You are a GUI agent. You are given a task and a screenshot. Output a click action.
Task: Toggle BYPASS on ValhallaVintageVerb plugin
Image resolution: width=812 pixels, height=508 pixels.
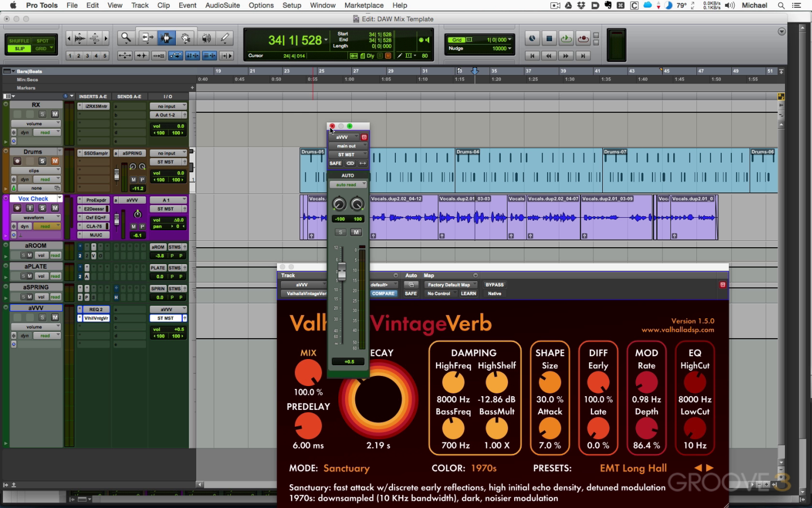coord(495,284)
